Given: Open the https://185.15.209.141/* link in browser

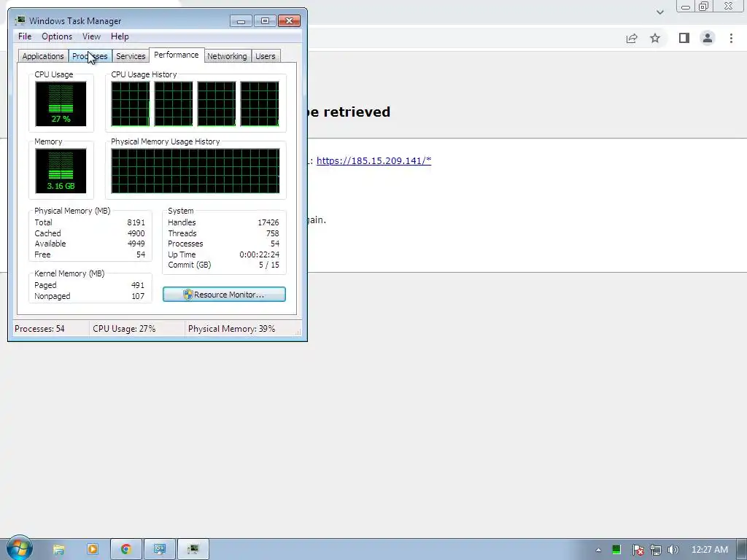Looking at the screenshot, I should (x=373, y=160).
